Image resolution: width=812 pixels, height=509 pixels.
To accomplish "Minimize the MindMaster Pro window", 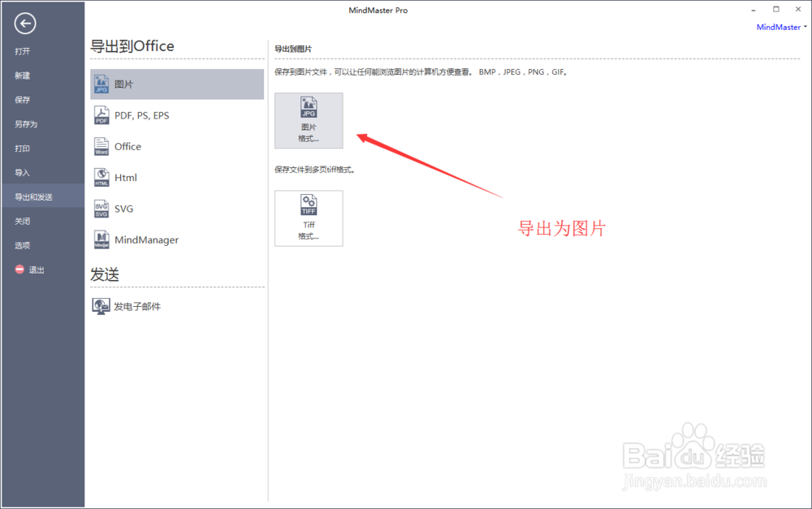I will point(754,9).
